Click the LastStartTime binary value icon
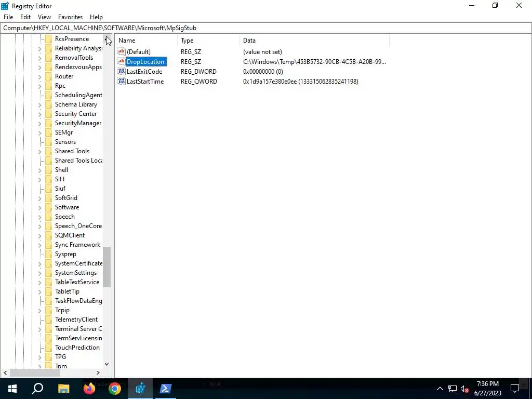The image size is (532, 399). click(122, 81)
